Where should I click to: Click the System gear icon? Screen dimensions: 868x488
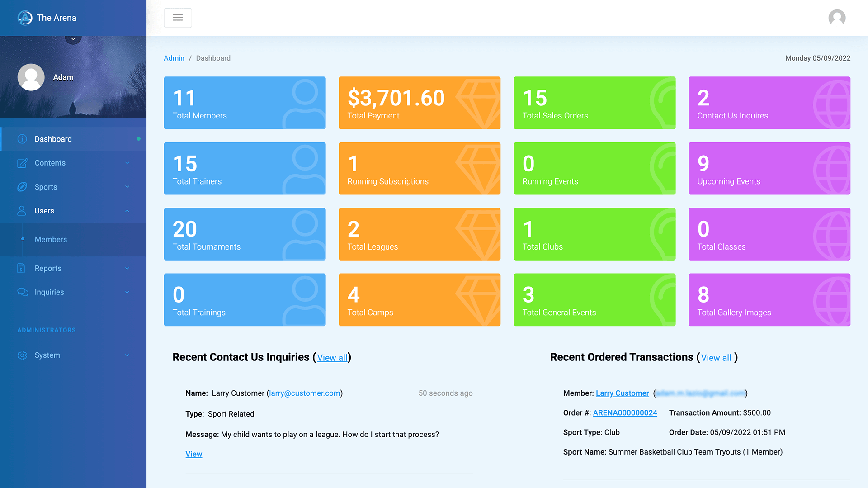tap(22, 355)
